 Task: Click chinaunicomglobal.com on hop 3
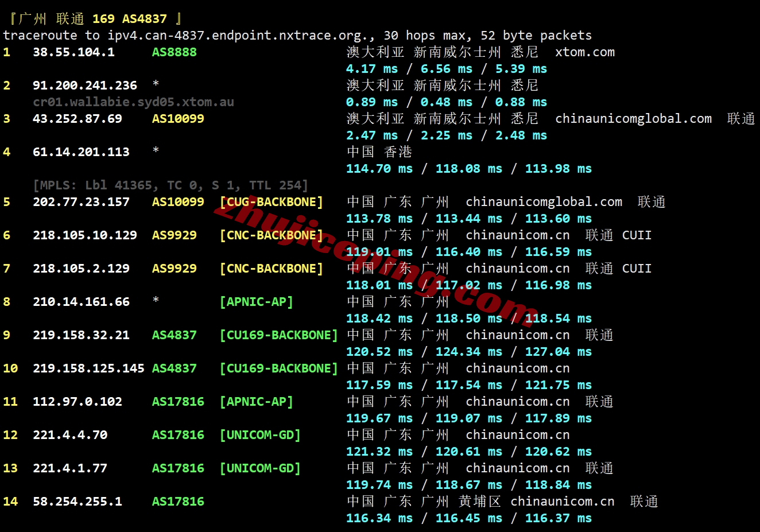coord(633,119)
